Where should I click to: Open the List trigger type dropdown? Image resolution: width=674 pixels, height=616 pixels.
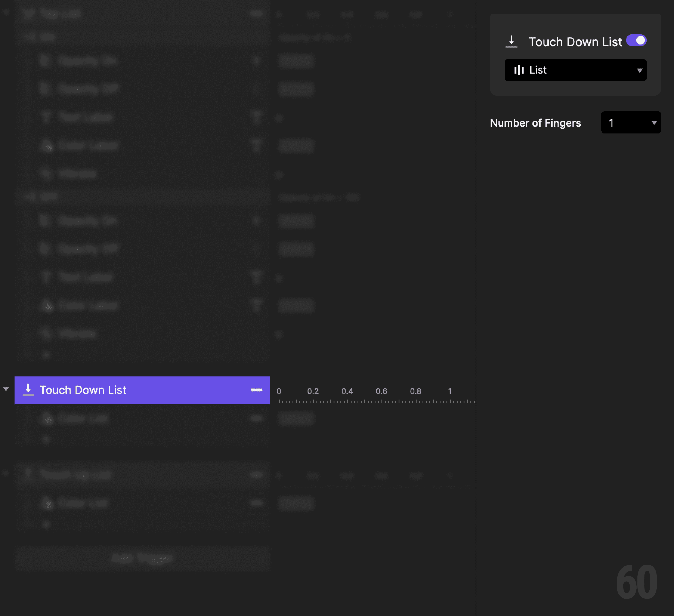pyautogui.click(x=575, y=70)
